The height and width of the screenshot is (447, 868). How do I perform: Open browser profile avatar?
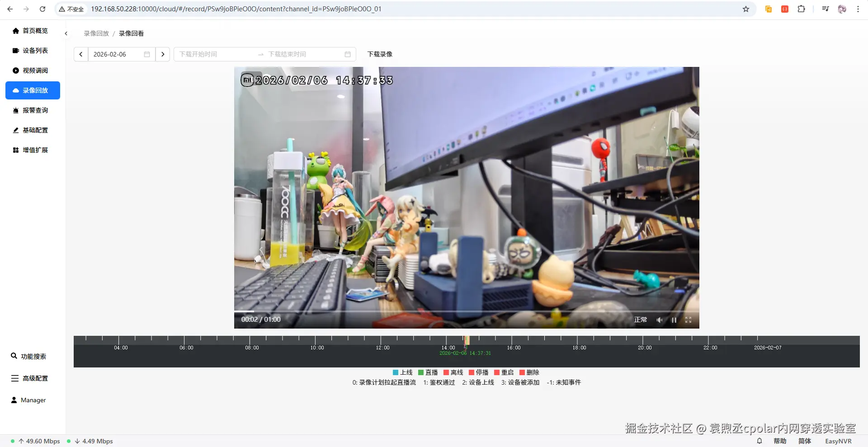click(842, 9)
